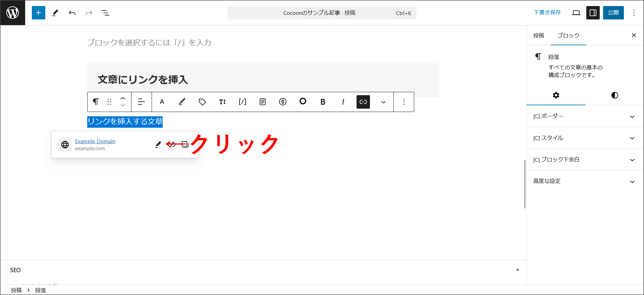644x295 pixels.
Task: Click 投稿 in the bottom breadcrumb
Action: pyautogui.click(x=16, y=290)
